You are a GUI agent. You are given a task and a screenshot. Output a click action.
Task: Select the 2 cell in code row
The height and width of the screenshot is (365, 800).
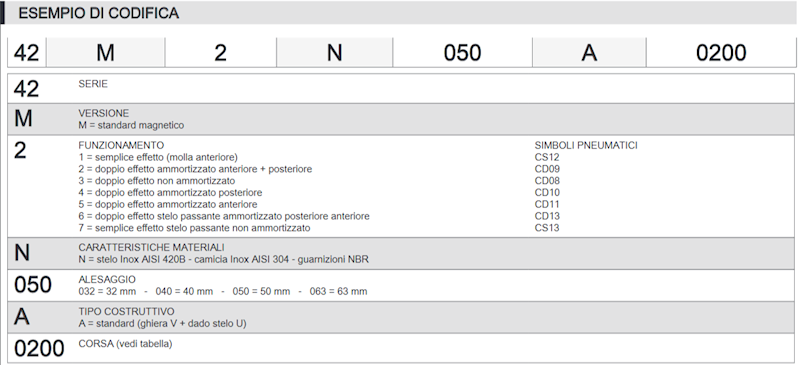pos(220,53)
